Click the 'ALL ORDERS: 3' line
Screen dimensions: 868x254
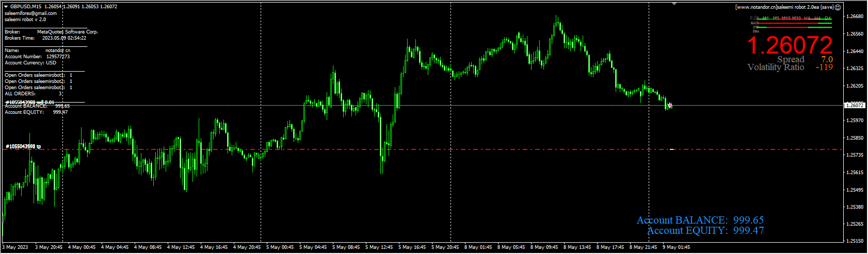pos(34,94)
